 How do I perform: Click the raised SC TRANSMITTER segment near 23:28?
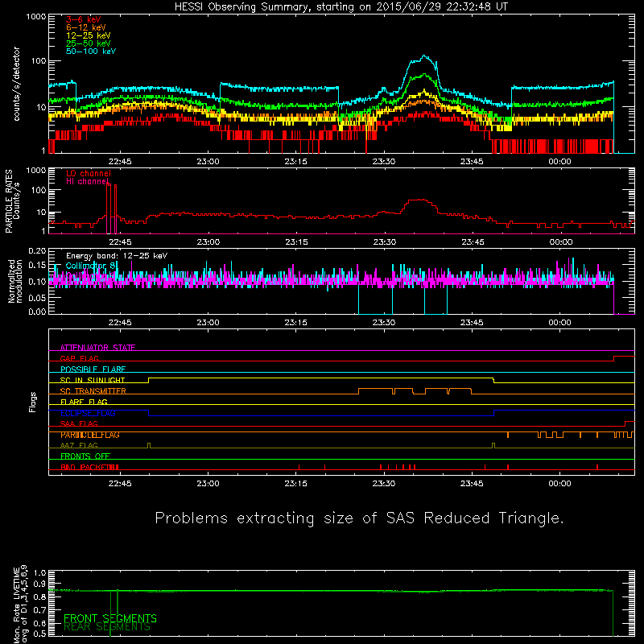(375, 389)
